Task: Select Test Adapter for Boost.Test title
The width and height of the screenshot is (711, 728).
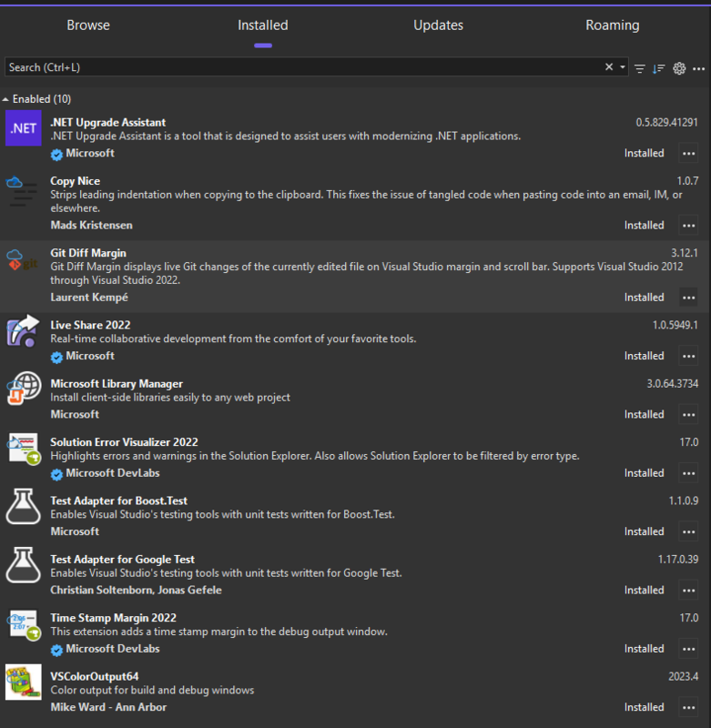Action: pyautogui.click(x=118, y=500)
